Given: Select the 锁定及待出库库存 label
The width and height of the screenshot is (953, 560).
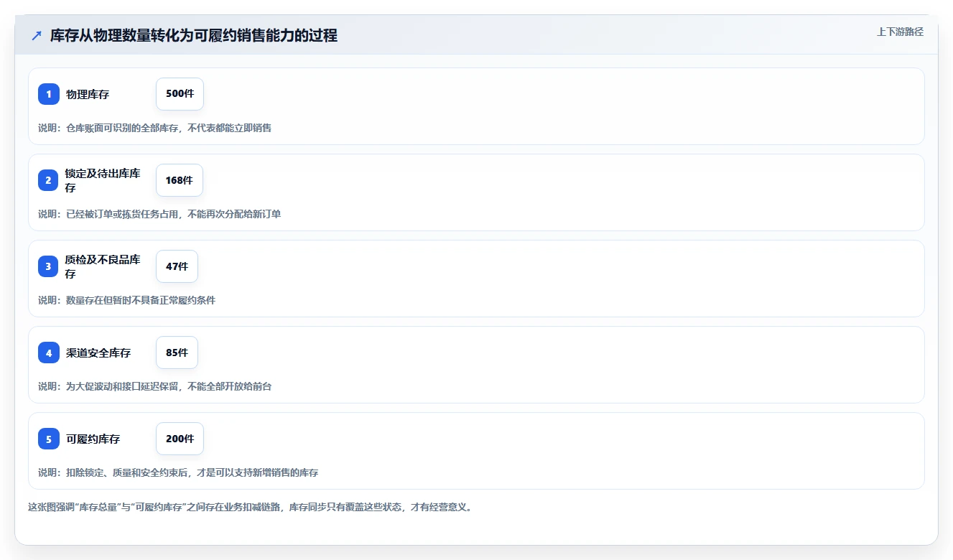Looking at the screenshot, I should click(x=103, y=180).
